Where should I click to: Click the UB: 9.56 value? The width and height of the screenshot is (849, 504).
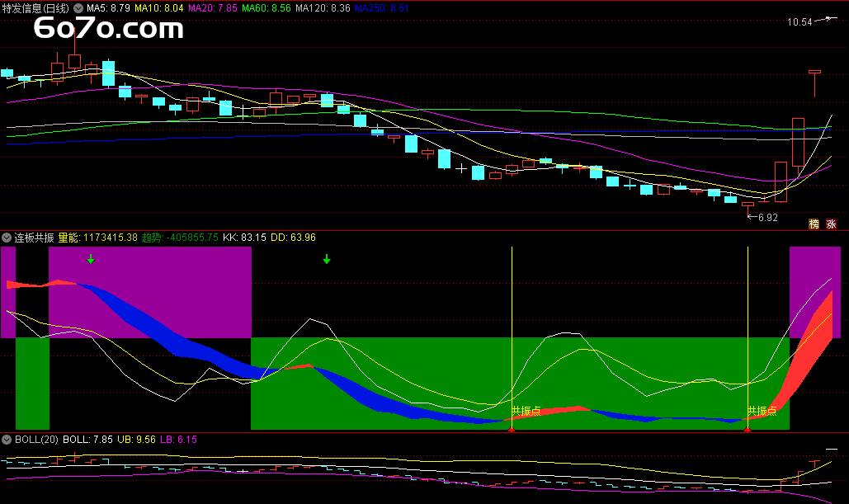pos(136,440)
